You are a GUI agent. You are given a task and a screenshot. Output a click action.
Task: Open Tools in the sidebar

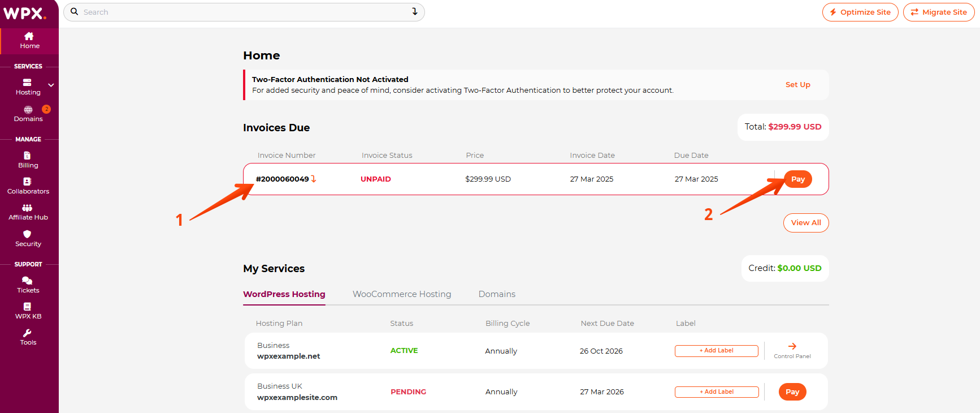pyautogui.click(x=28, y=337)
